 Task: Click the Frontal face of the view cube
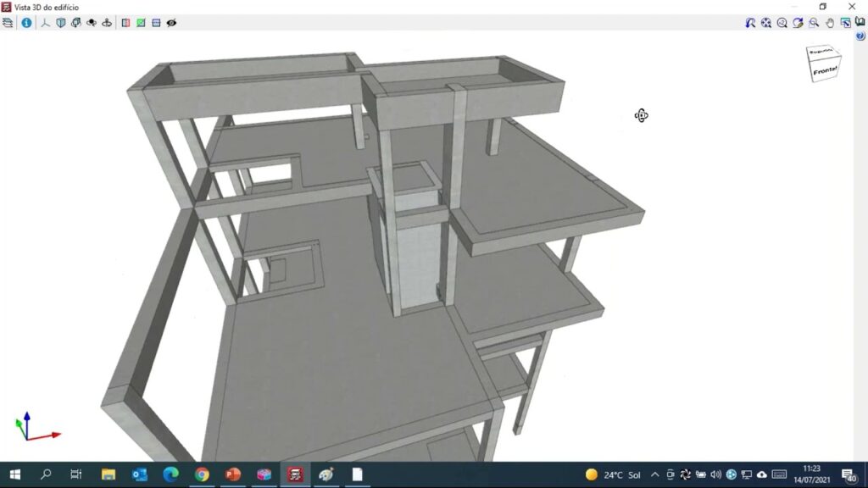pos(825,71)
